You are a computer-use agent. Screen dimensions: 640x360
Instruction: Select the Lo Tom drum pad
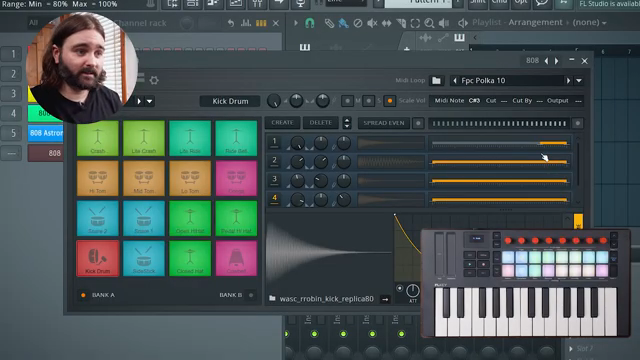[x=190, y=178]
